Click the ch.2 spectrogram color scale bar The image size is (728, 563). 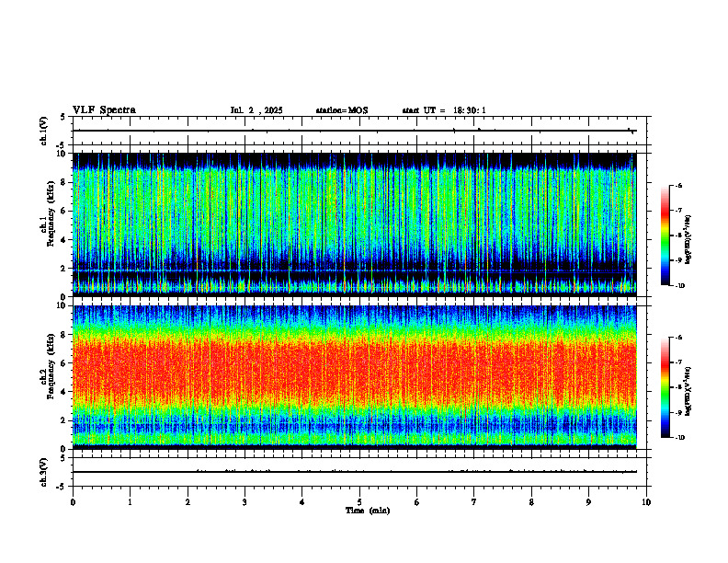pos(665,387)
